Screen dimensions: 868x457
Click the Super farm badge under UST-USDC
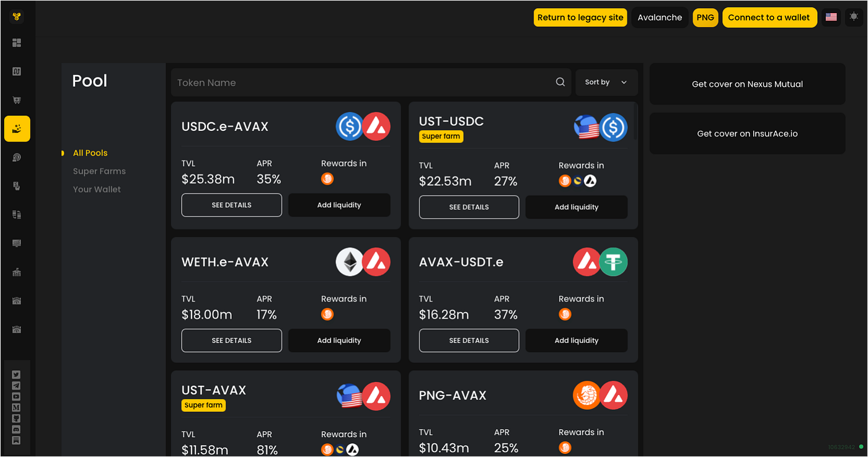[x=441, y=136]
